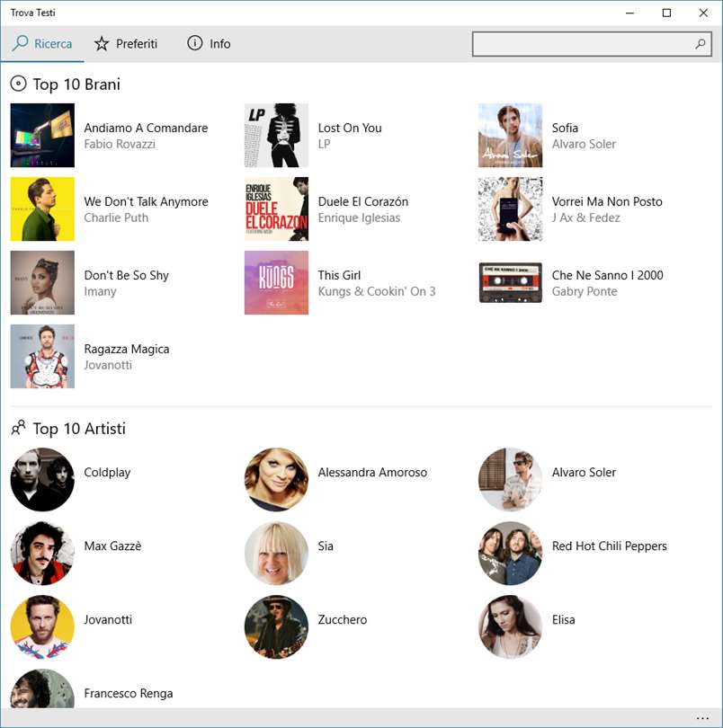
Task: Open the cassette cover of Che Ne Sanno I 2000
Action: click(510, 283)
